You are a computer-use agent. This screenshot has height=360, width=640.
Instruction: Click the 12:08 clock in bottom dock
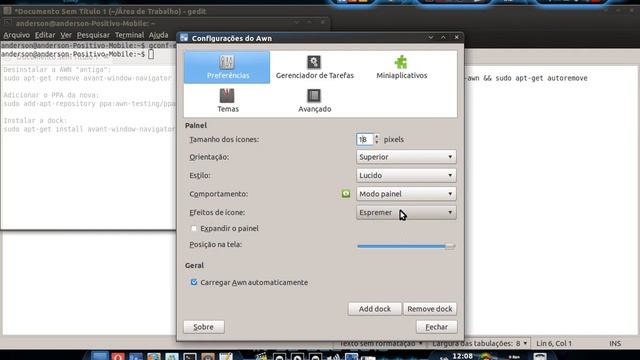tap(462, 356)
